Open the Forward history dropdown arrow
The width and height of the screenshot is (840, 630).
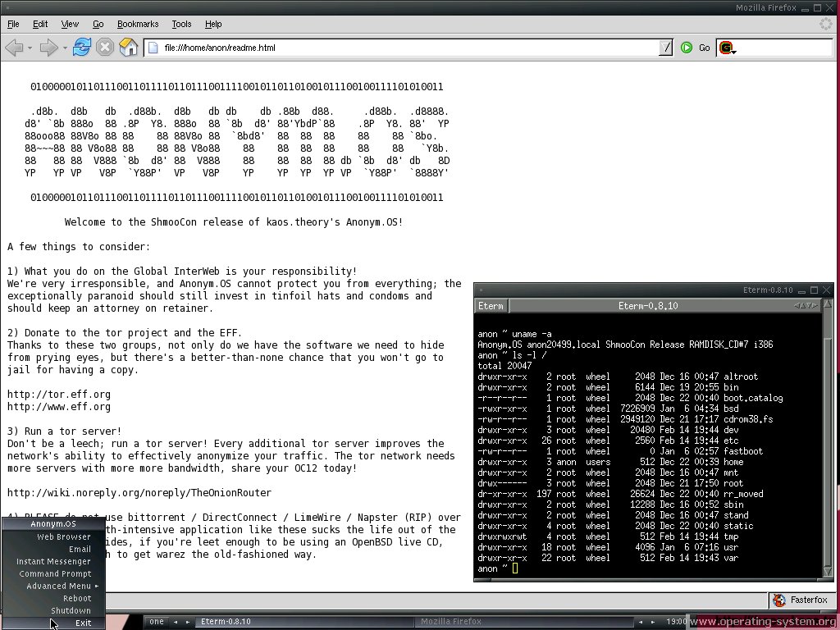tap(65, 48)
